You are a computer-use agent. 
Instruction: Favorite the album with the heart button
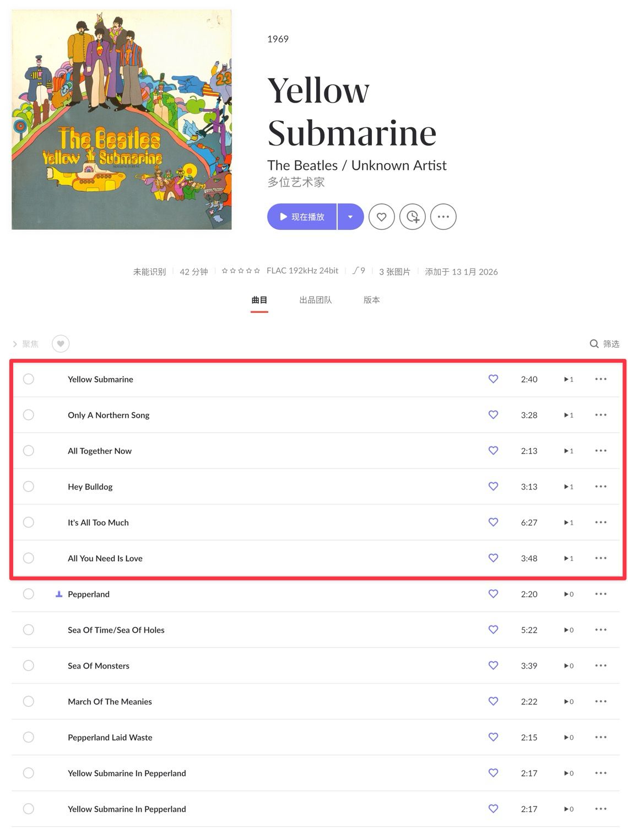click(x=381, y=217)
